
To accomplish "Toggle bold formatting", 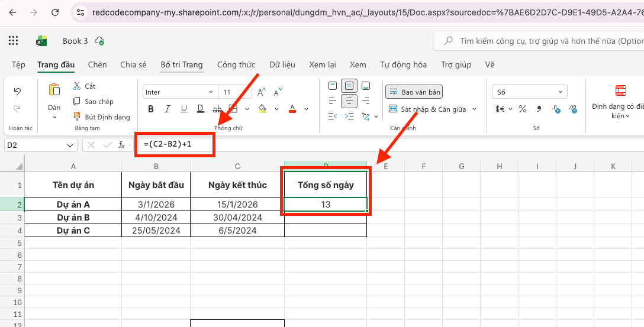I will (151, 109).
